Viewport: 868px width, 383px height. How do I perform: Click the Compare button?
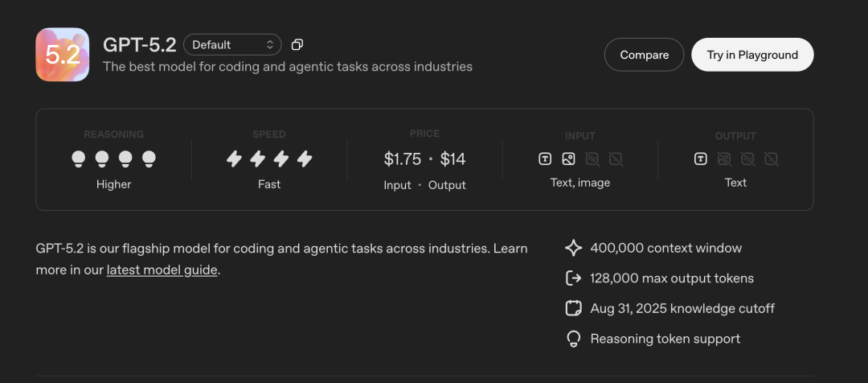[x=644, y=55]
